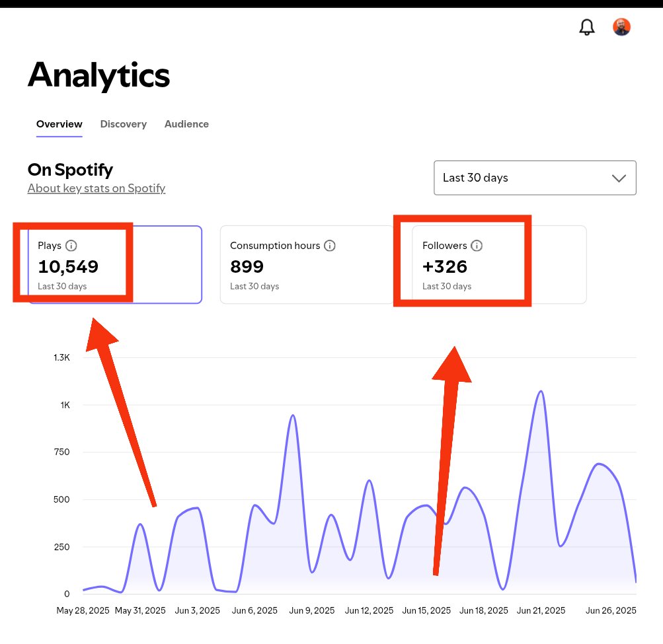The image size is (663, 644).
Task: Click the 250 y-axis label
Action: [x=61, y=547]
